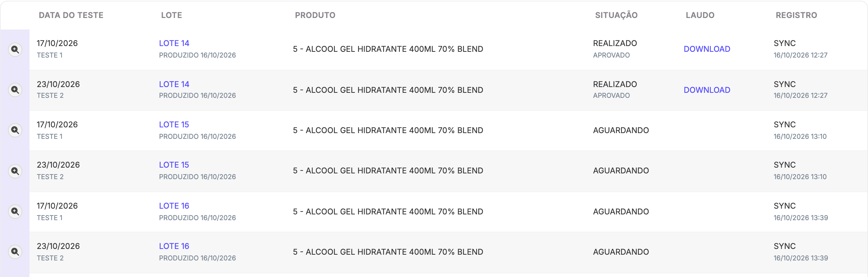868x277 pixels.
Task: Open LOTE 14 link in TESTE 2 row
Action: [x=174, y=84]
